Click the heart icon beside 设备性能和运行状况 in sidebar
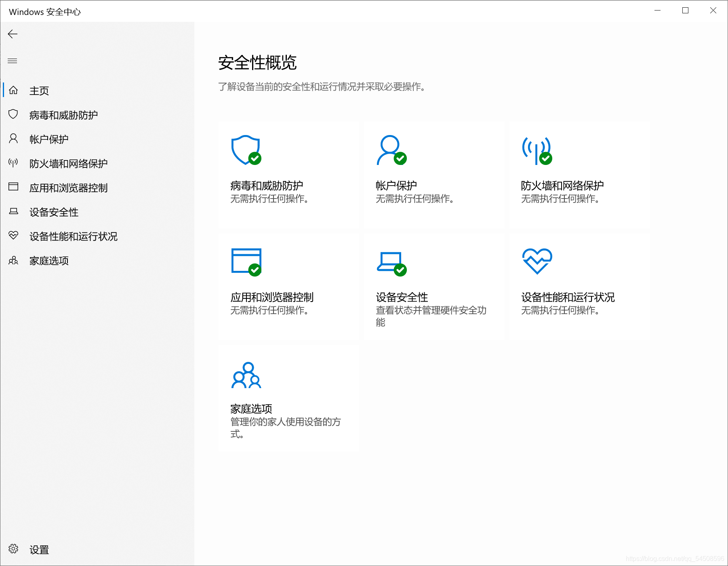Image resolution: width=728 pixels, height=566 pixels. [13, 235]
